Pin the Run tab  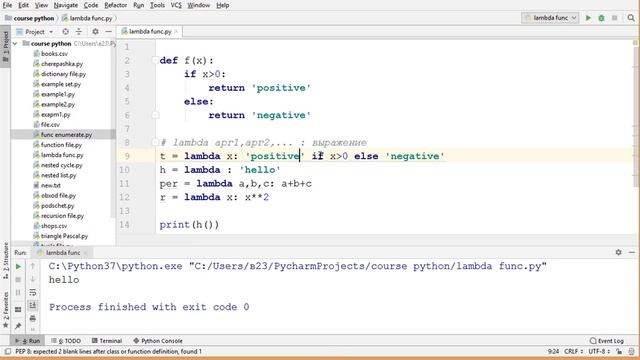tap(18, 326)
